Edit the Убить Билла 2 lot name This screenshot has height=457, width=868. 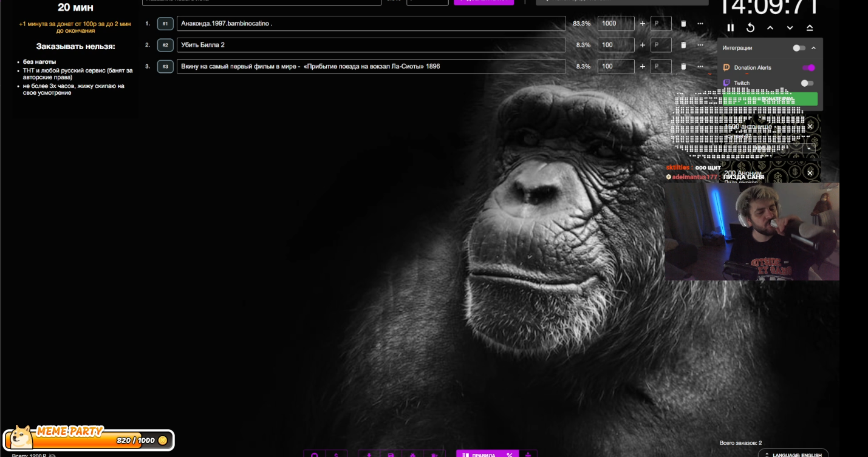[x=371, y=45]
